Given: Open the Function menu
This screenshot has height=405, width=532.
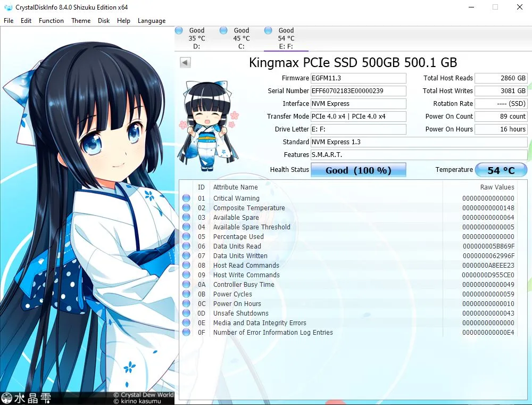Looking at the screenshot, I should [51, 21].
